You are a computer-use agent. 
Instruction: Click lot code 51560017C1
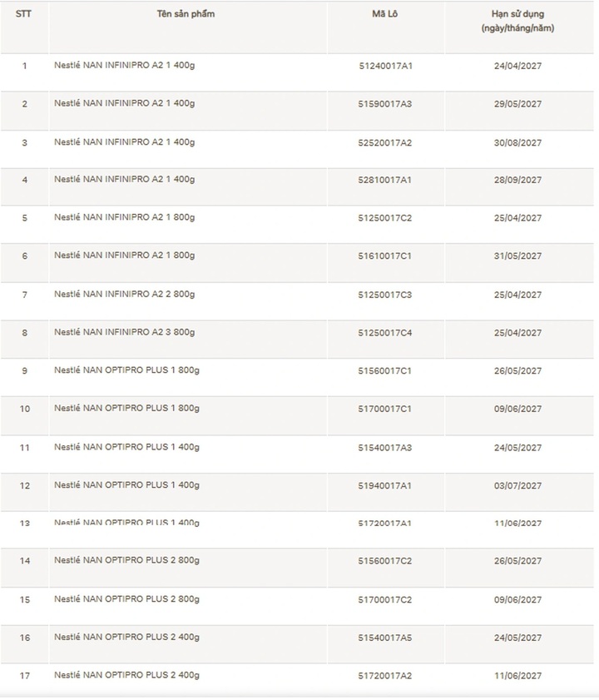pyautogui.click(x=384, y=370)
